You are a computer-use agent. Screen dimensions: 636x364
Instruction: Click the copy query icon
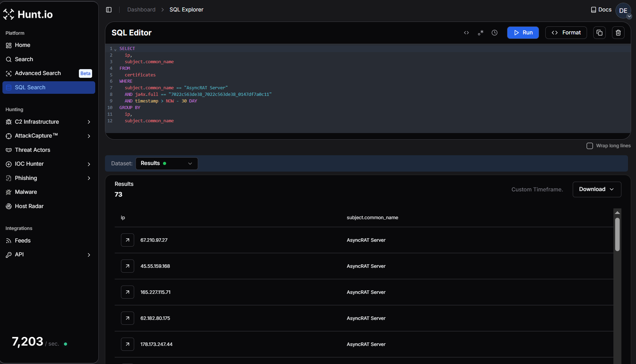click(x=600, y=33)
